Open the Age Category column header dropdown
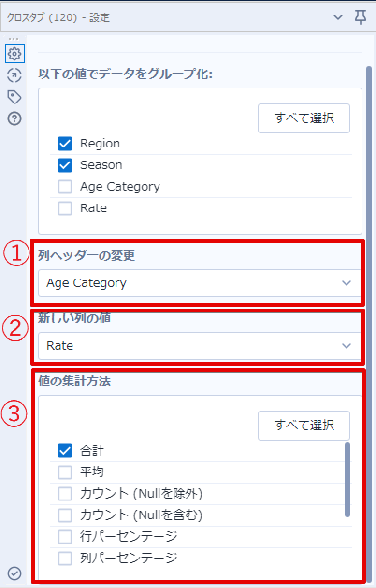 tap(200, 283)
